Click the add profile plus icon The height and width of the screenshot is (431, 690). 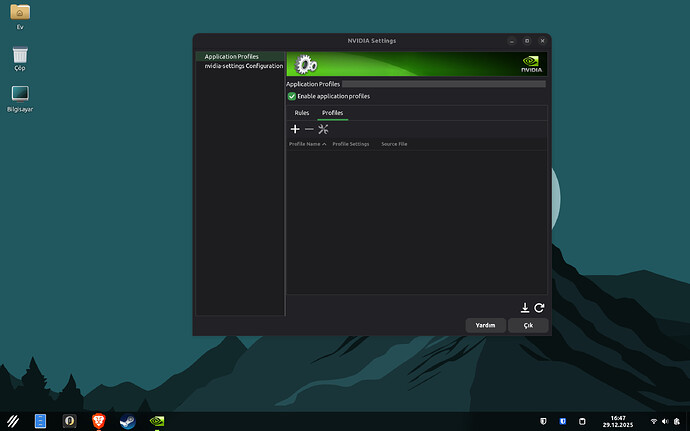click(x=295, y=129)
